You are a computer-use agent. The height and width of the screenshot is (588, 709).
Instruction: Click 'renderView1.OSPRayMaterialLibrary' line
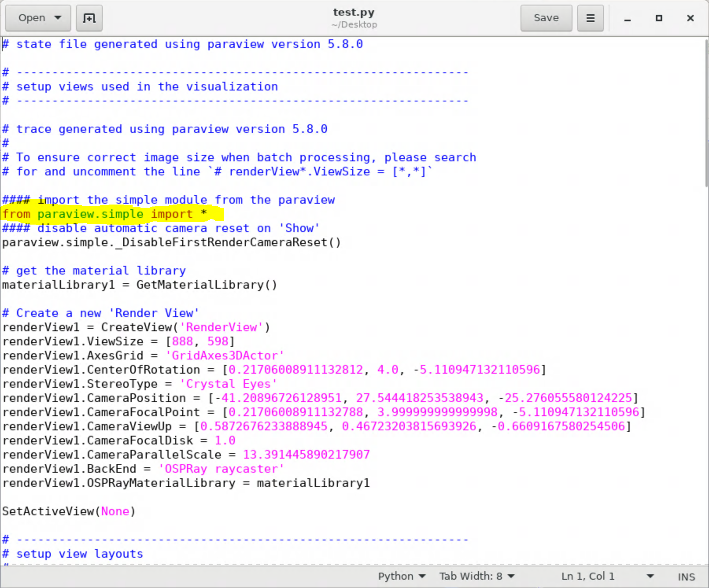(186, 483)
